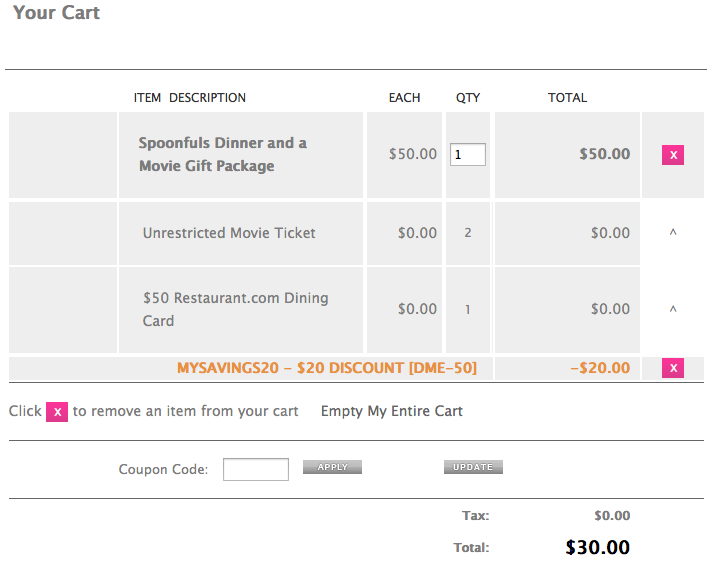Click the EACH column header
Image resolution: width=717 pixels, height=574 pixels.
pos(404,97)
